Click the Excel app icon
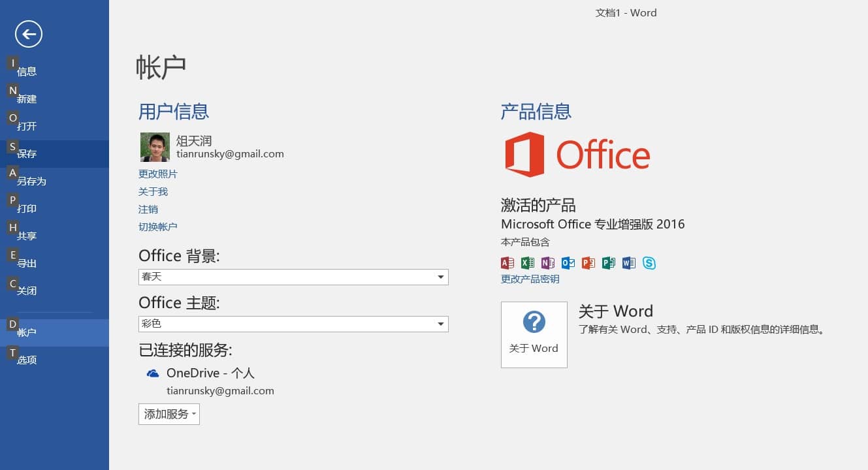This screenshot has height=470, width=868. coord(527,262)
